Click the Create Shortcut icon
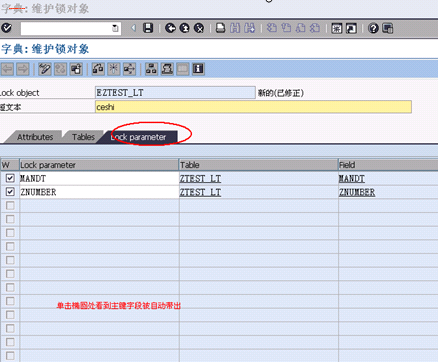The height and width of the screenshot is (362, 438). click(351, 28)
